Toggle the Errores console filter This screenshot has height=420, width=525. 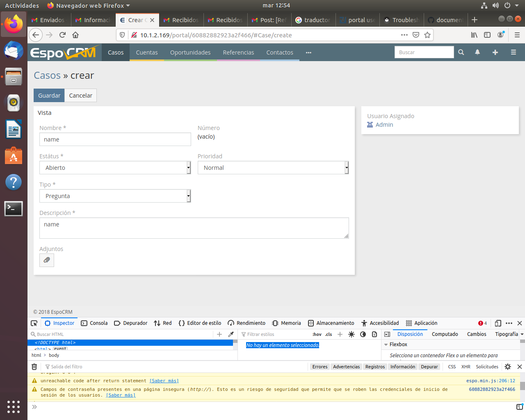click(320, 367)
